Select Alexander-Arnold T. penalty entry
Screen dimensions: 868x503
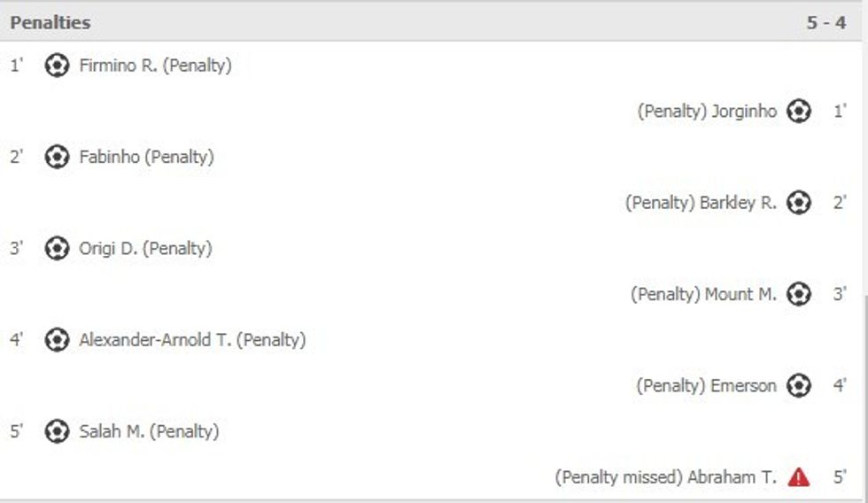tap(192, 340)
